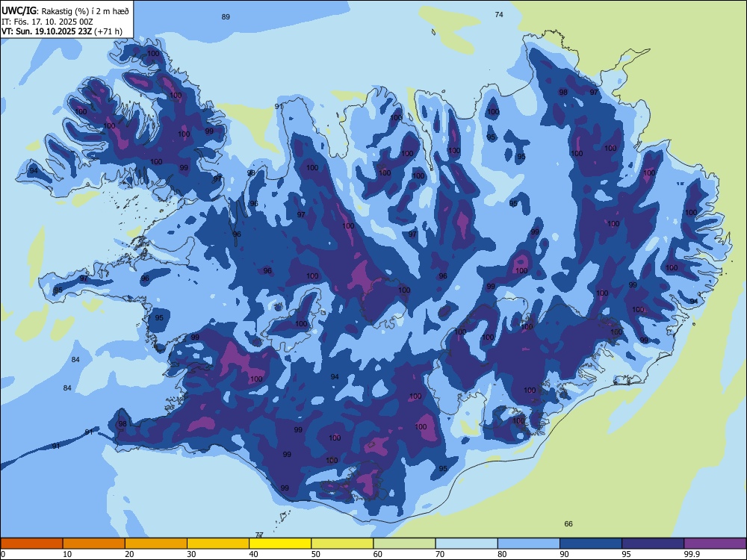This screenshot has width=747, height=560.
Task: Click legend tick label '10'
Action: (67, 554)
